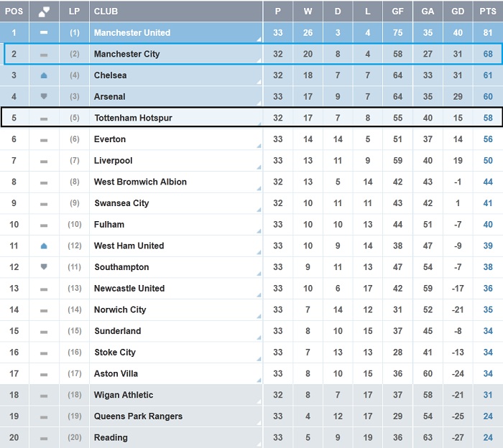This screenshot has height=448, width=503.
Task: Expand Queens Park Rangers row triangle
Action: tap(258, 423)
